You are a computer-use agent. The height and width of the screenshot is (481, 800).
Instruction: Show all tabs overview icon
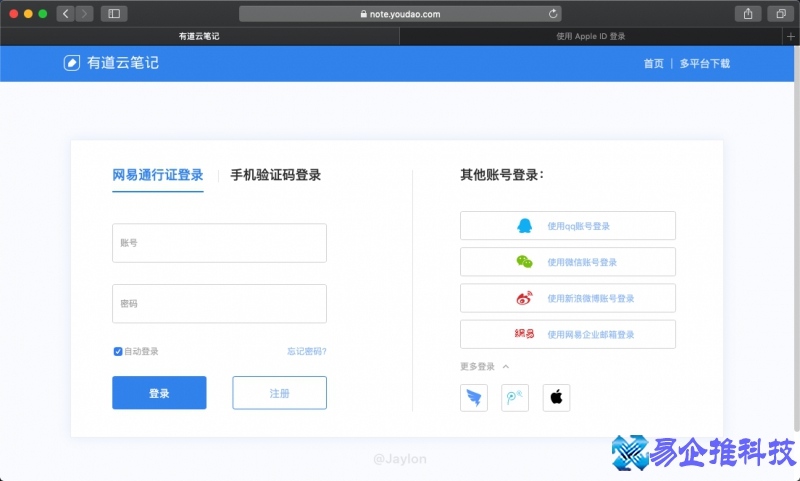(x=781, y=14)
